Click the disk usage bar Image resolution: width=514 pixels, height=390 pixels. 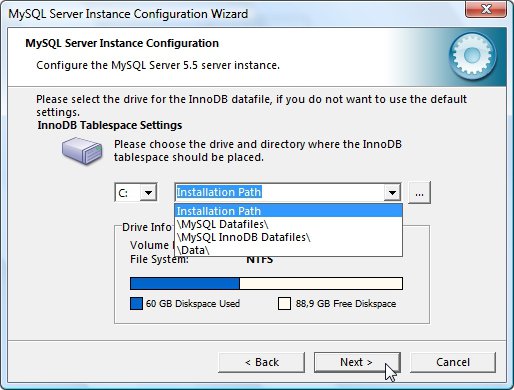[x=266, y=284]
